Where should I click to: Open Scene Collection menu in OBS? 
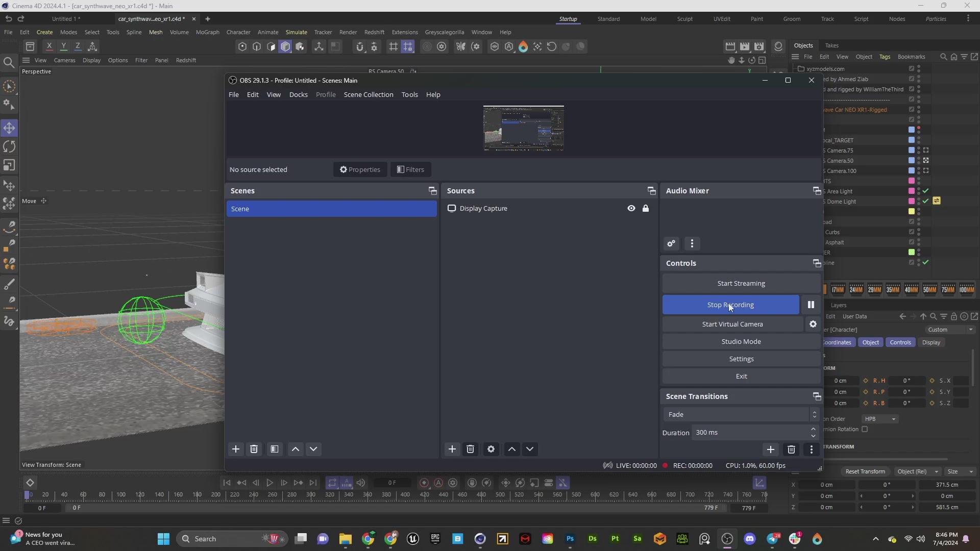click(x=368, y=94)
